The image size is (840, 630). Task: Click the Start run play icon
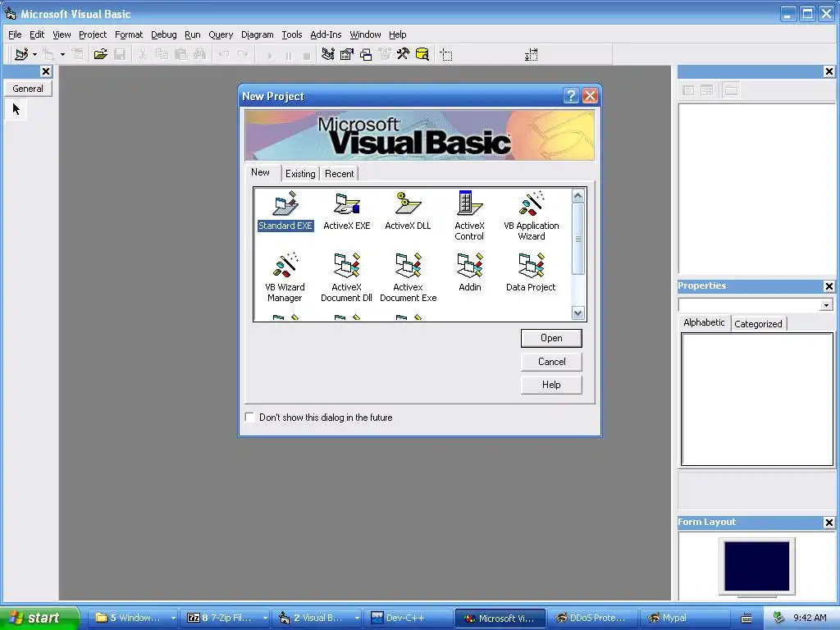[x=269, y=55]
